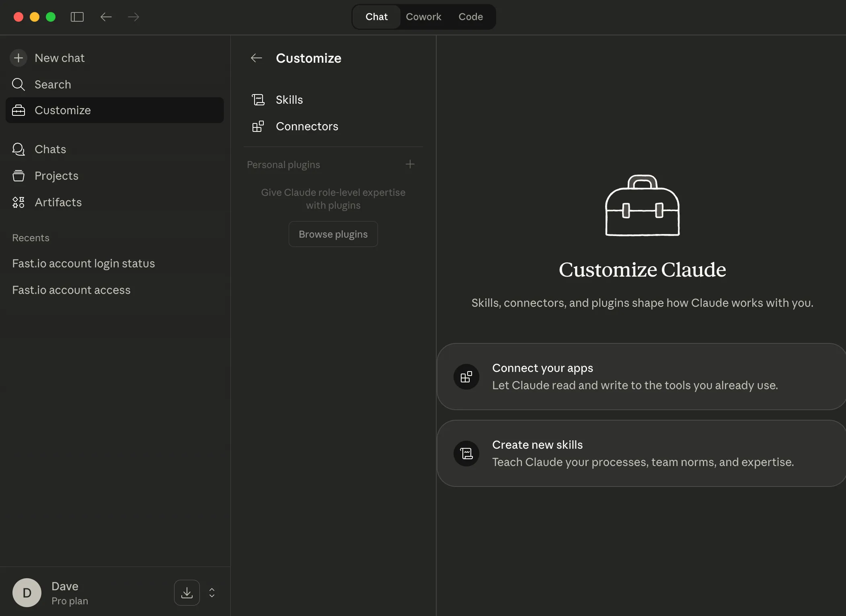Open Search from the sidebar
846x616 pixels.
coord(18,84)
